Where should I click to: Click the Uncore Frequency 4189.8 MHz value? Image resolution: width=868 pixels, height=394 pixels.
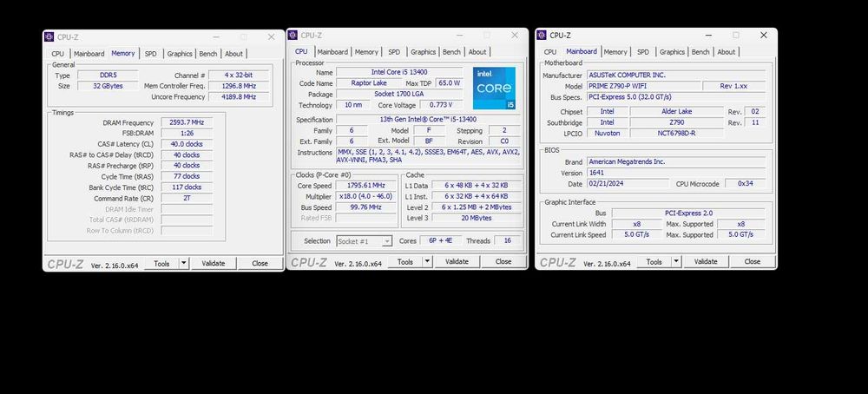click(x=240, y=97)
